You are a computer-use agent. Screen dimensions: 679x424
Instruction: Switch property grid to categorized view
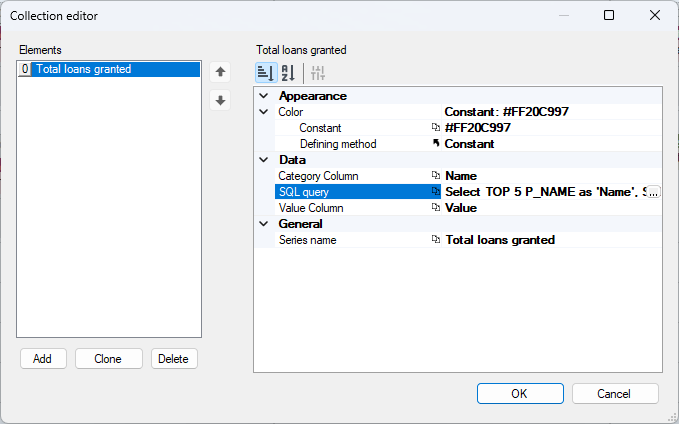pos(266,73)
